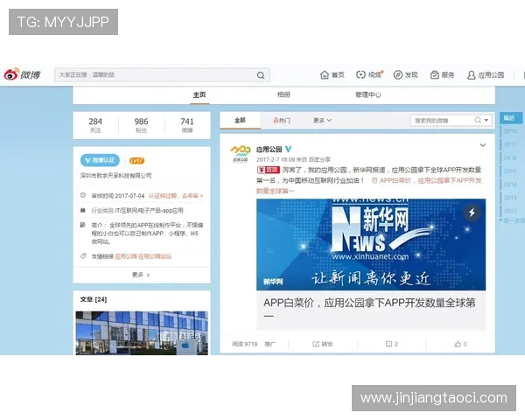525x420 pixels.
Task: Click the 推广 promote link
Action: (x=269, y=344)
